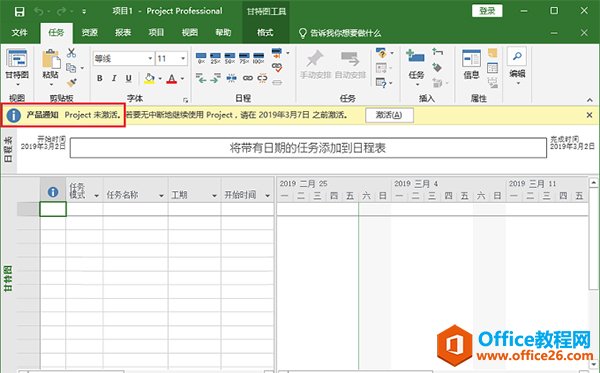600x373 pixels.
Task: Click the Indent Task green right arrow
Action: (215, 78)
